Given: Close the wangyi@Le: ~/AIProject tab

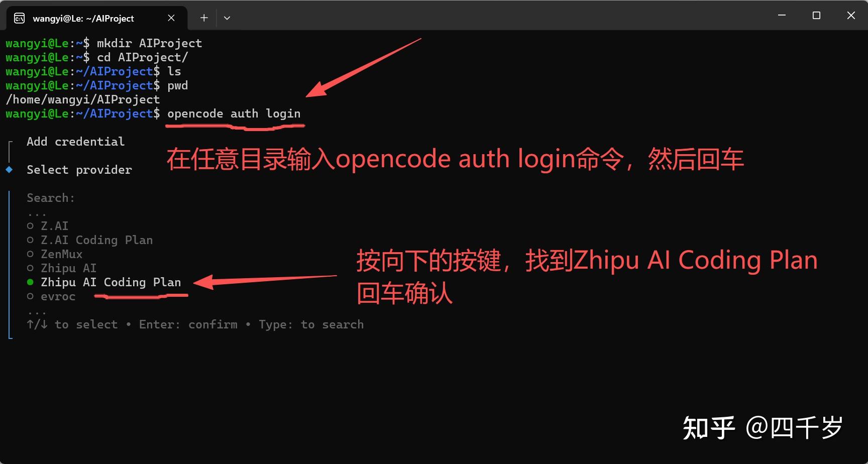Looking at the screenshot, I should tap(171, 18).
